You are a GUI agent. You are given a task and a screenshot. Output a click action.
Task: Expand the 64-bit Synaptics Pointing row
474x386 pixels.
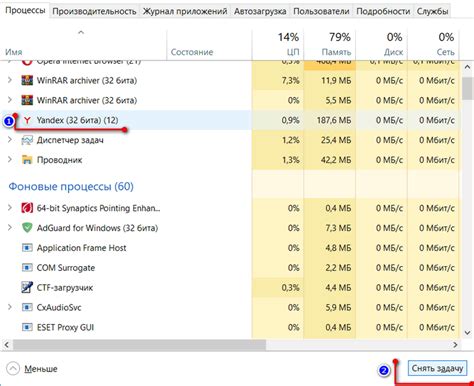10,208
